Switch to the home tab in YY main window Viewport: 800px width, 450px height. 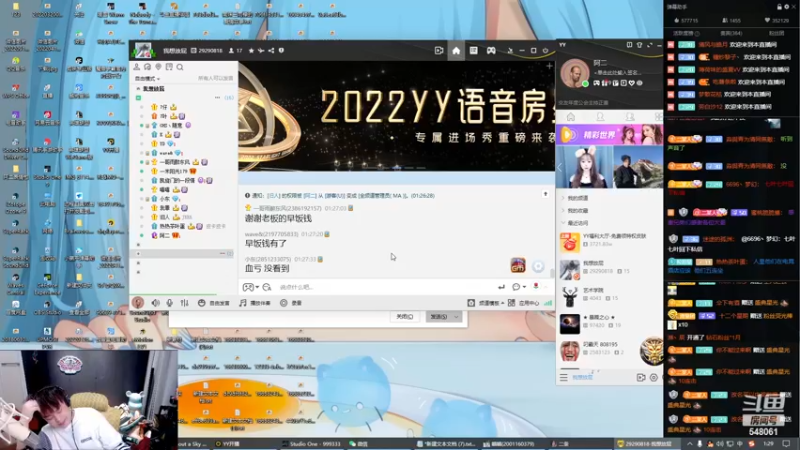(570, 117)
